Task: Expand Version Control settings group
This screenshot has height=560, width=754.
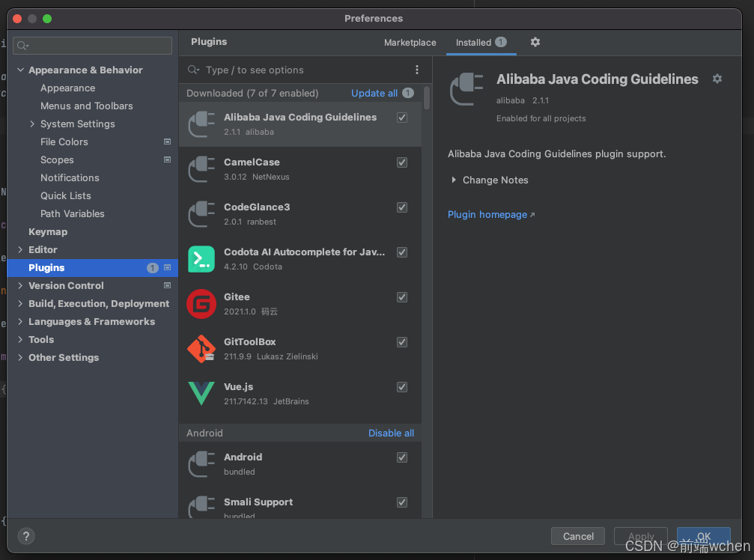Action: [20, 285]
